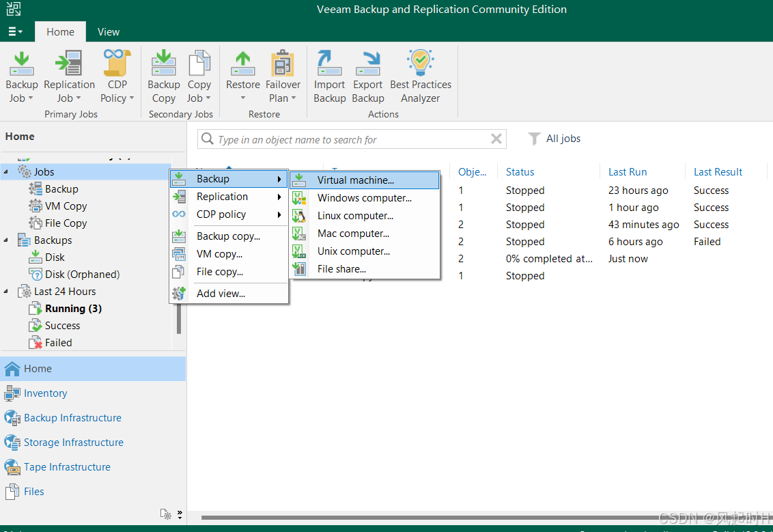Click the Linux penguin icon in submenu
The width and height of the screenshot is (773, 532).
coord(298,216)
